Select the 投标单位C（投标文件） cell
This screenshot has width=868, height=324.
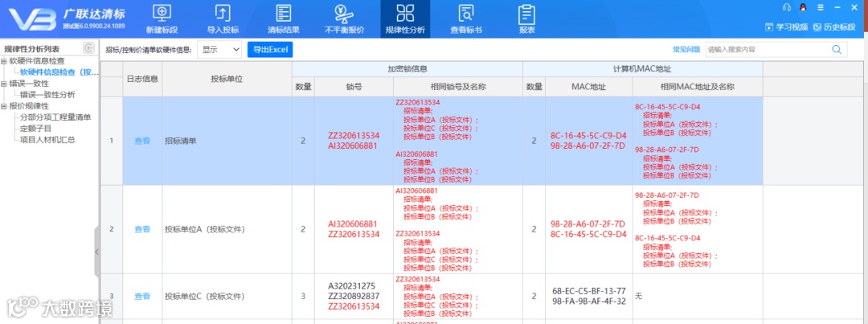click(x=227, y=297)
